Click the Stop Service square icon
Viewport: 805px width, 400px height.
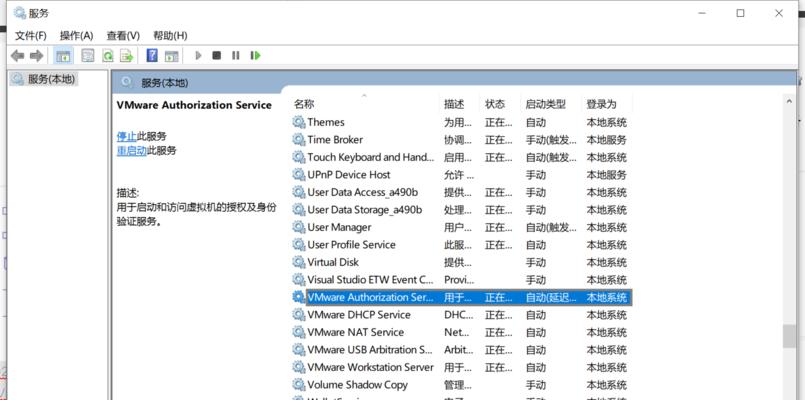click(217, 55)
